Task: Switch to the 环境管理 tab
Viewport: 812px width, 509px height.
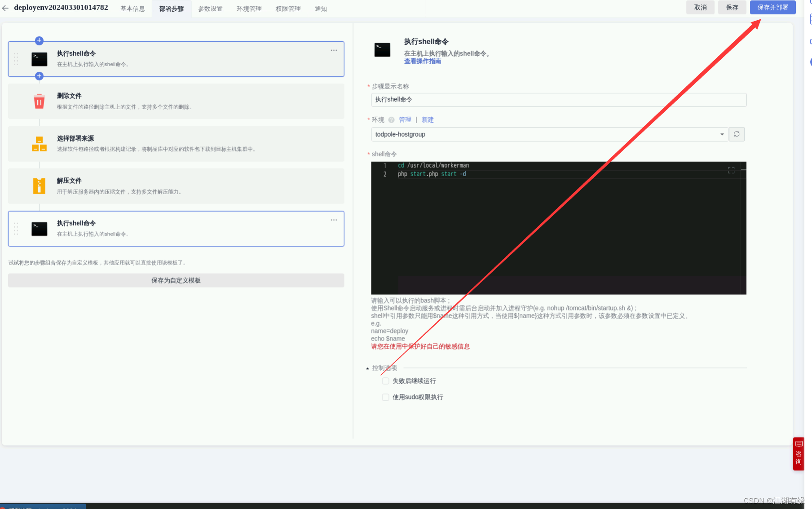Action: pyautogui.click(x=249, y=8)
